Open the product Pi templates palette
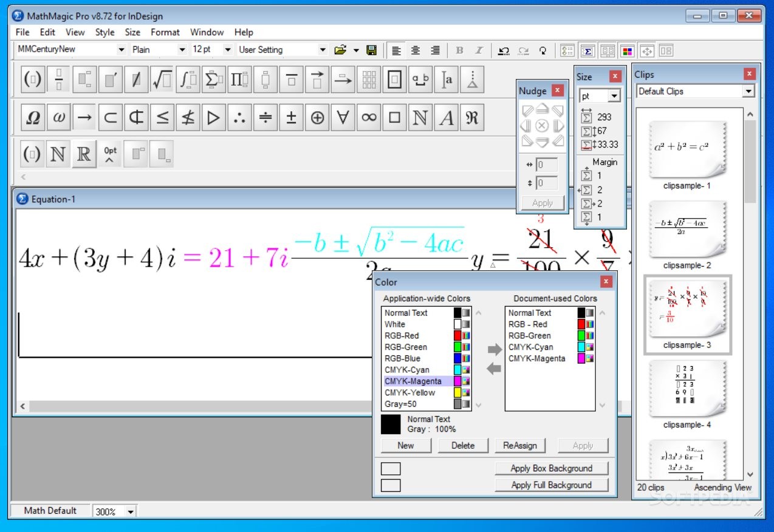The image size is (774, 532). [240, 80]
